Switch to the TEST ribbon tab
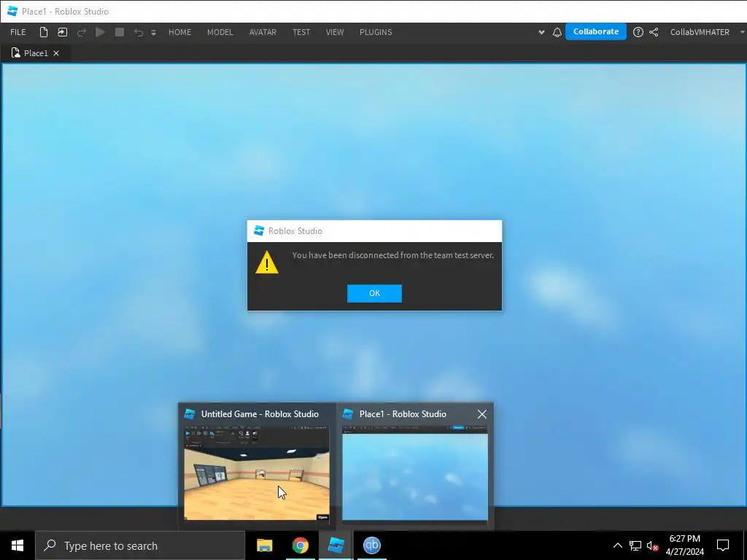The image size is (747, 560). click(301, 32)
